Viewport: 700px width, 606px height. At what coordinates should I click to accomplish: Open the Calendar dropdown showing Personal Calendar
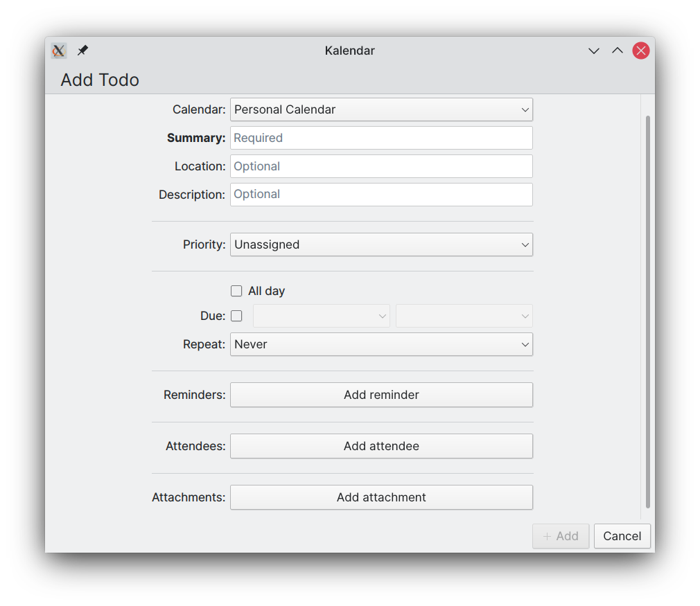381,110
